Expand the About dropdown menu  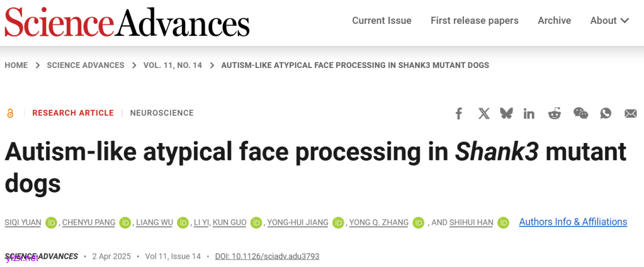tap(609, 21)
